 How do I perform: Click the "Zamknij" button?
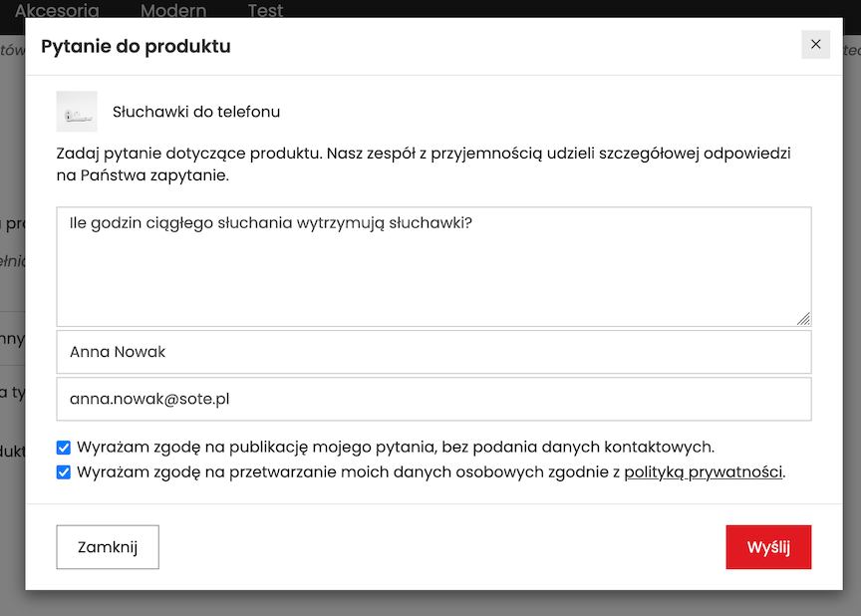coord(107,546)
